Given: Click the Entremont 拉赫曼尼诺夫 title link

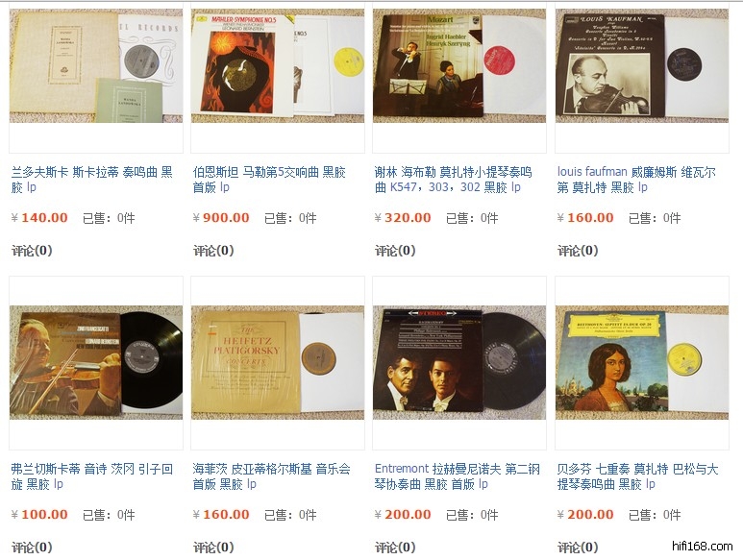Looking at the screenshot, I should (458, 476).
